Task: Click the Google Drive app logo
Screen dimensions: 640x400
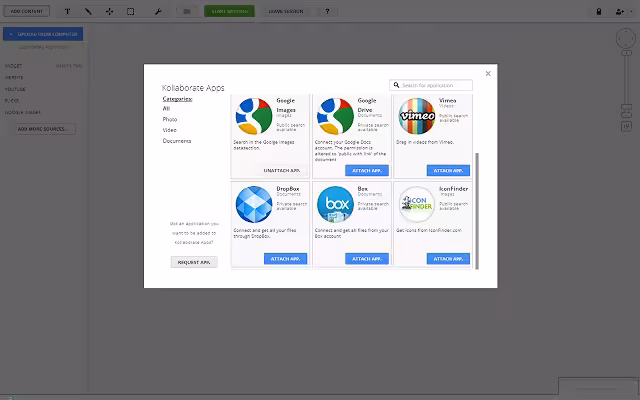Action: tap(336, 116)
